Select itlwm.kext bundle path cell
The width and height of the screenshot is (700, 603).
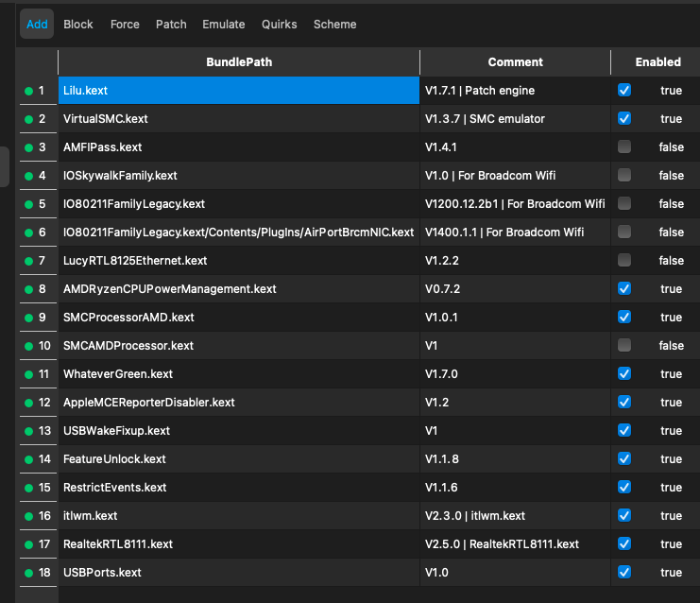tap(239, 516)
